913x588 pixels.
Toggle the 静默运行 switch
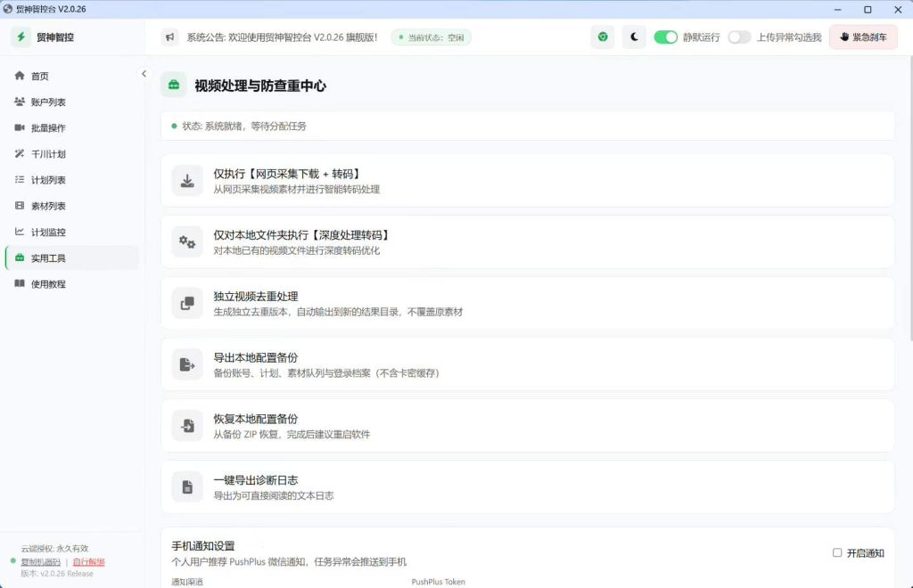[x=665, y=37]
